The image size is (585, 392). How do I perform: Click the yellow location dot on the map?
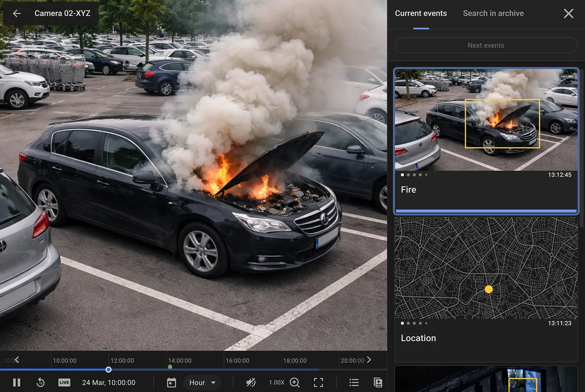click(488, 289)
